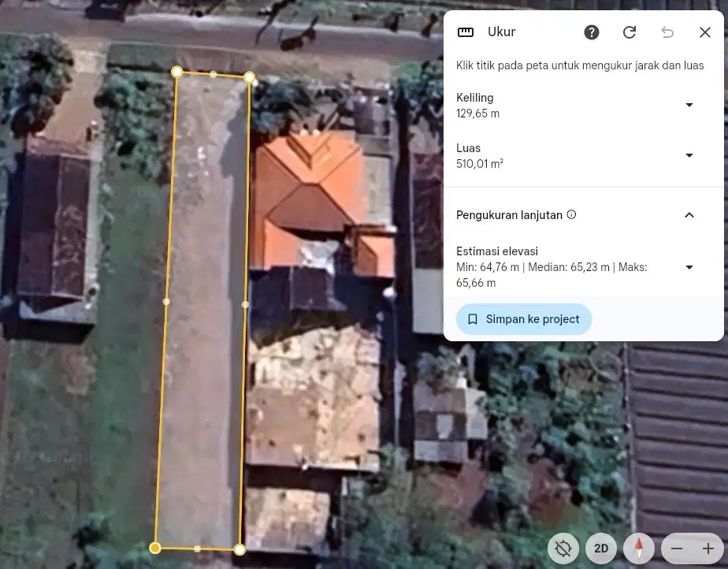Collapse the Pengukuran lanjutan section
This screenshot has width=728, height=569.
tap(689, 215)
